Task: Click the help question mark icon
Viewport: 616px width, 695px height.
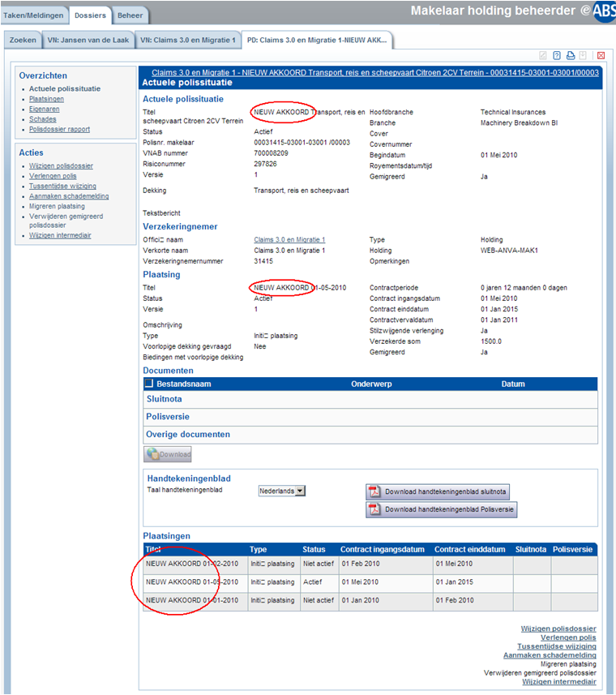Action: pos(557,55)
